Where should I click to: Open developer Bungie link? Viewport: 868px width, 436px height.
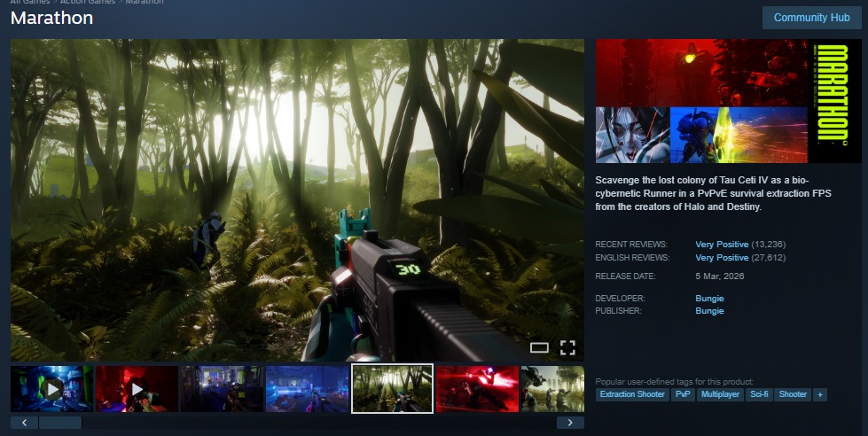point(709,299)
